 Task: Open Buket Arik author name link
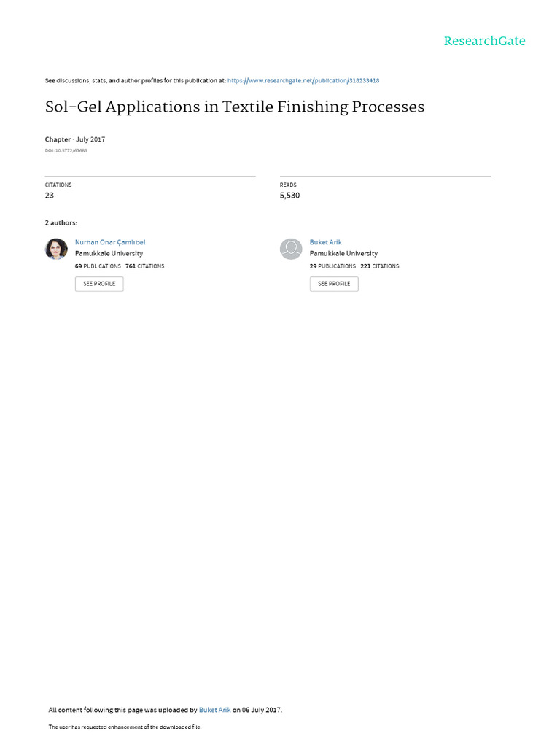326,242
